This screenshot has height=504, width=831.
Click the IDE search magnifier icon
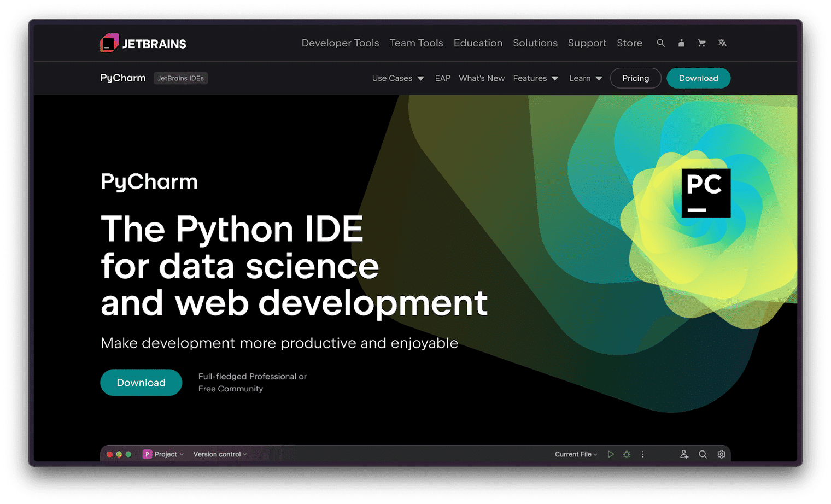tap(703, 454)
